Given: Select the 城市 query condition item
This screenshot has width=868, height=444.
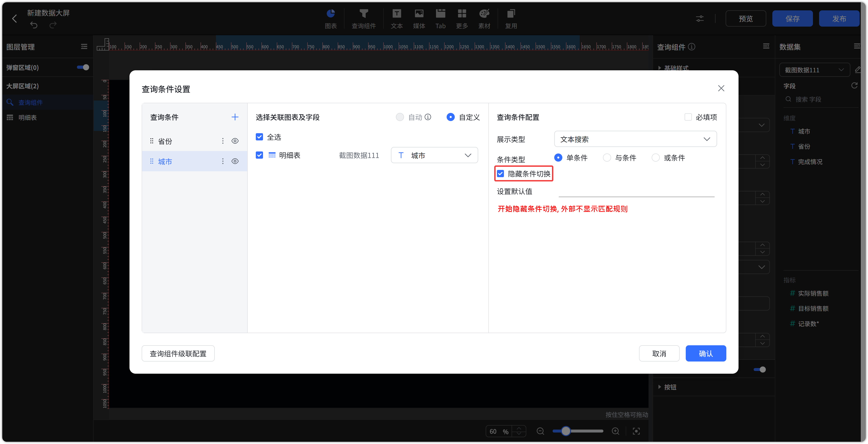Looking at the screenshot, I should pyautogui.click(x=194, y=161).
